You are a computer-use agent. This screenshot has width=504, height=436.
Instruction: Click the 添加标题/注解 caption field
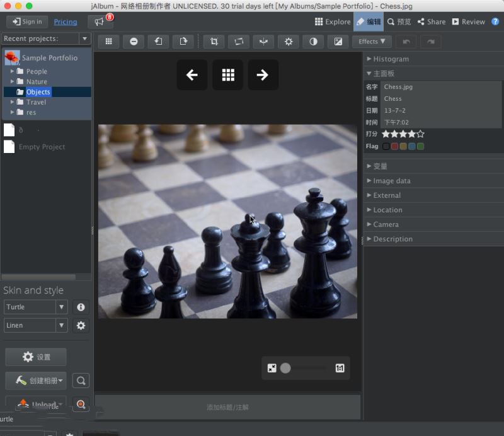click(227, 407)
